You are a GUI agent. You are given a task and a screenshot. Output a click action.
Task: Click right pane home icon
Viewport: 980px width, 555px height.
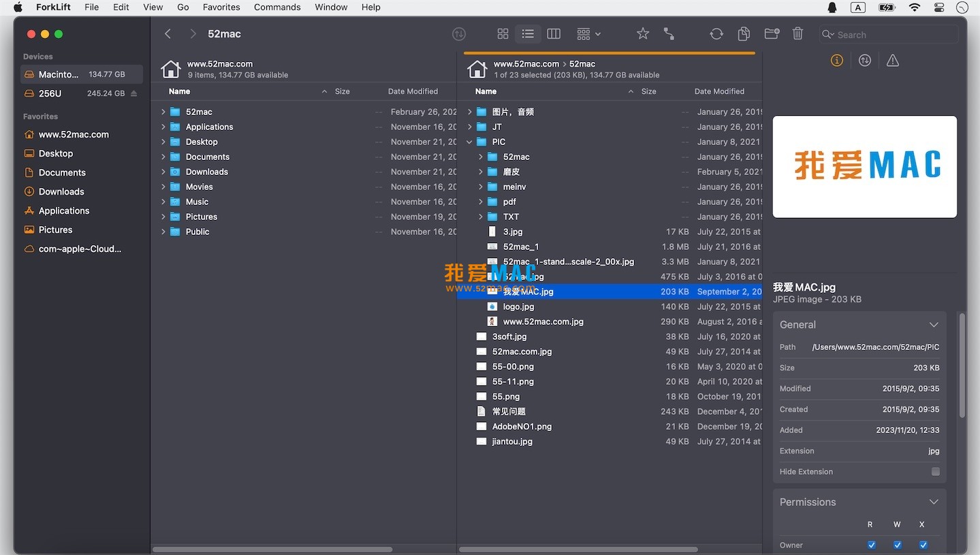click(x=477, y=69)
